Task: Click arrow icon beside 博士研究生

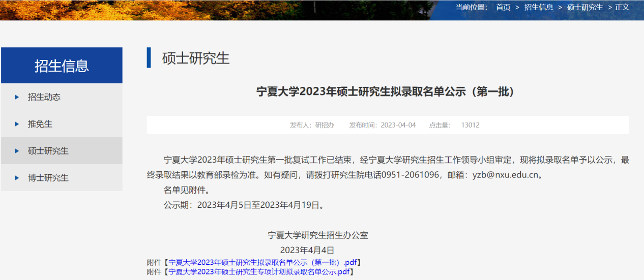Action: [x=17, y=178]
